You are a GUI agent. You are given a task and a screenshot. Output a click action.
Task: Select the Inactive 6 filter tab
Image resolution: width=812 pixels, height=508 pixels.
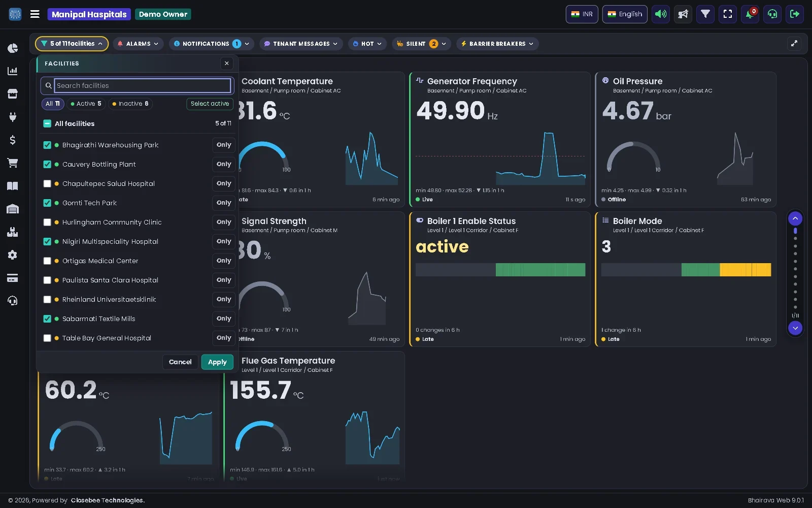pos(130,104)
